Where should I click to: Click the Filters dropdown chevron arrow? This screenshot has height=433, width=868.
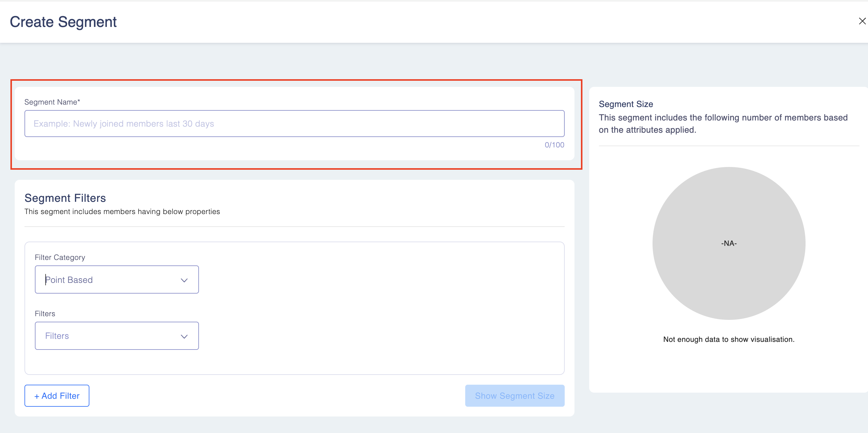pyautogui.click(x=184, y=336)
